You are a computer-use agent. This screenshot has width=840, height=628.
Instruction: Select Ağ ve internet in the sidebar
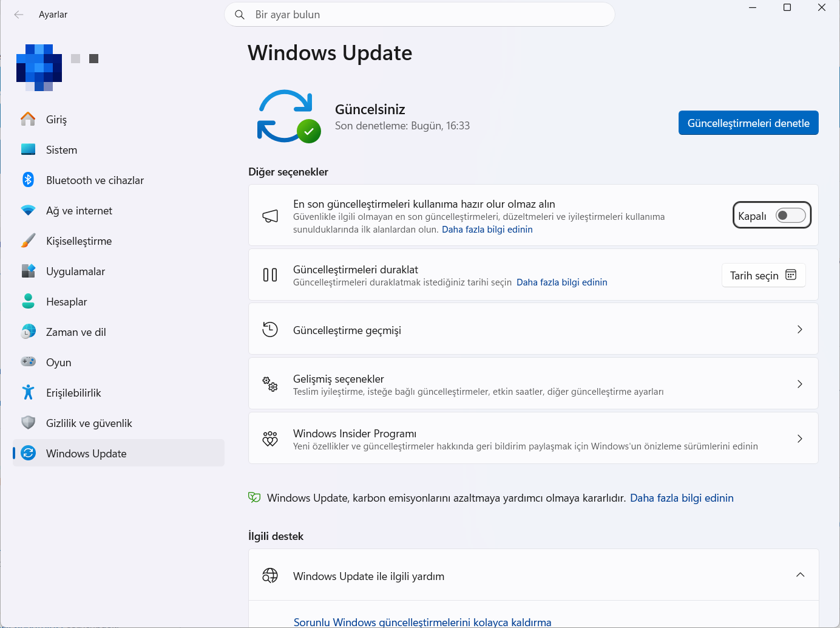(x=118, y=210)
